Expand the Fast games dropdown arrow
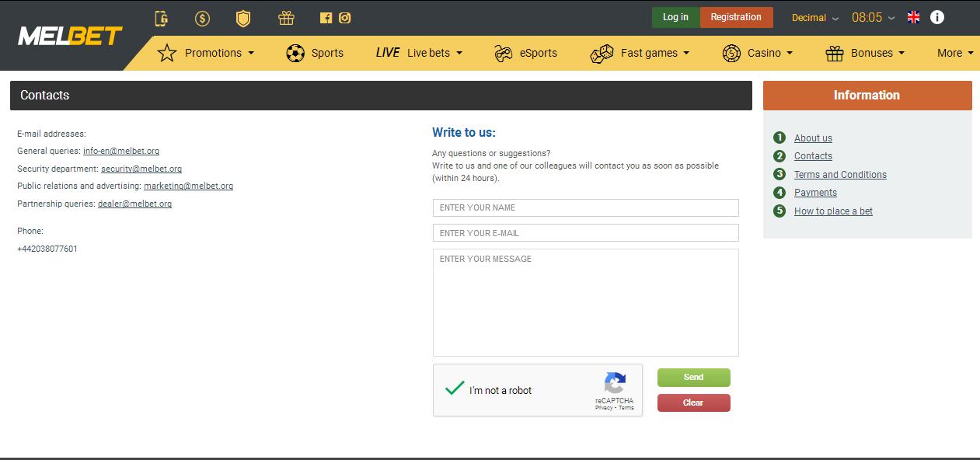Viewport: 980px width, 460px height. click(686, 54)
